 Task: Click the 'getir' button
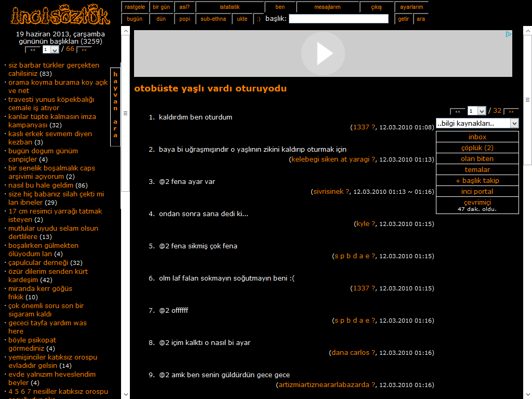click(x=403, y=19)
